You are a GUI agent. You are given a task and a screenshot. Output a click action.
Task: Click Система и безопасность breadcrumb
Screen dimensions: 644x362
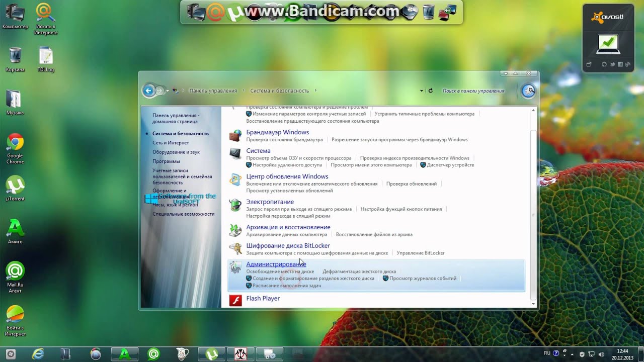280,91
